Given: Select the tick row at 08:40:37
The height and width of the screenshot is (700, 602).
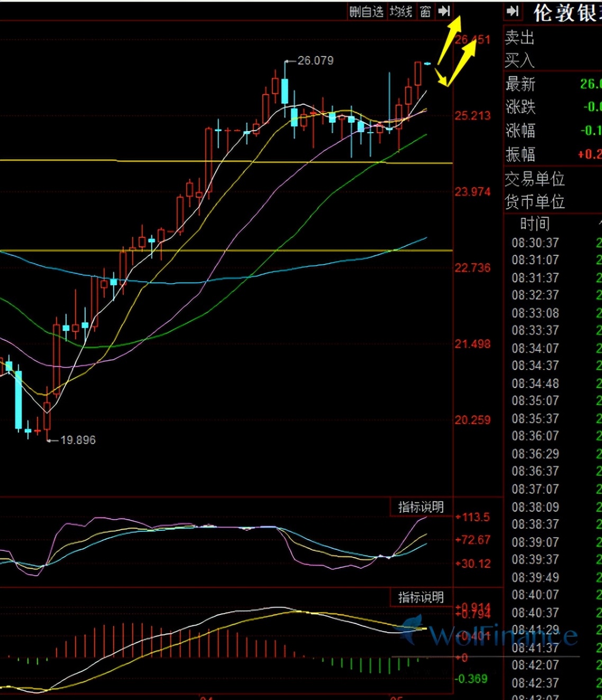Looking at the screenshot, I should (x=555, y=612).
